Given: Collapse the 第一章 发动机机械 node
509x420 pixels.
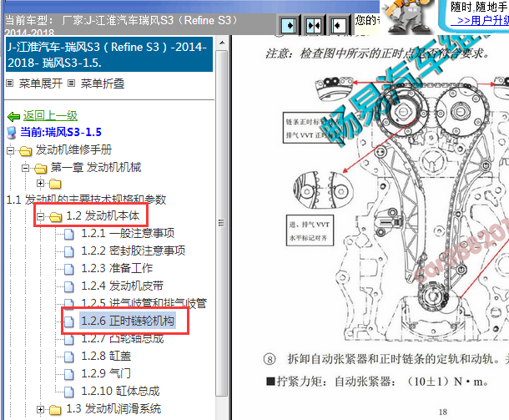Looking at the screenshot, I should (25, 169).
